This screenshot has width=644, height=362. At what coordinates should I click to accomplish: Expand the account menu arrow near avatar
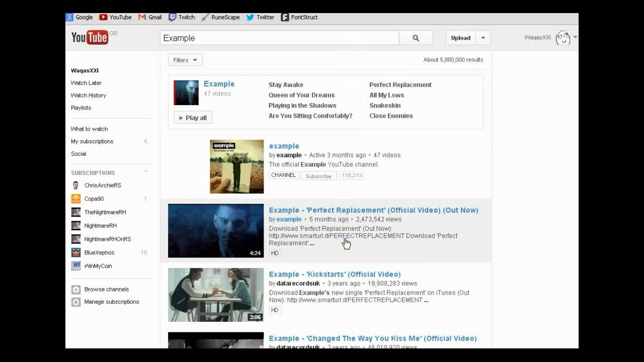(x=575, y=38)
